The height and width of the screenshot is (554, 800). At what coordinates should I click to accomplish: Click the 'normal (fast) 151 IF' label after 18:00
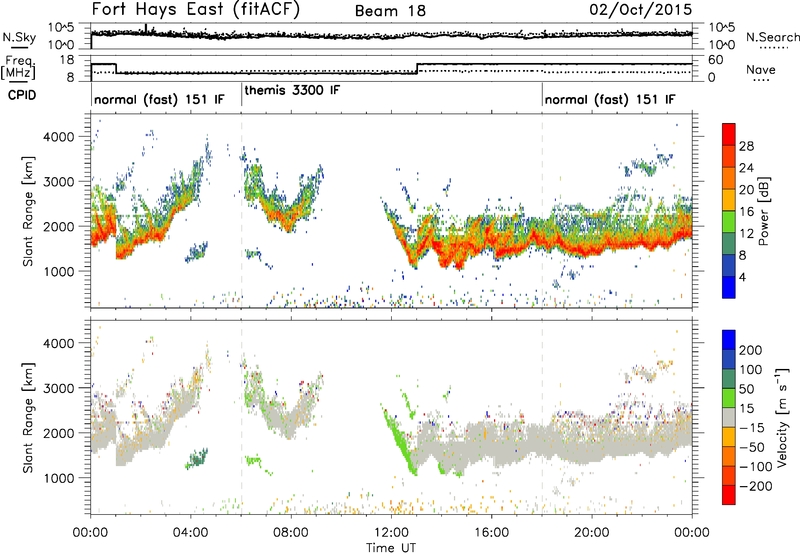[610, 99]
